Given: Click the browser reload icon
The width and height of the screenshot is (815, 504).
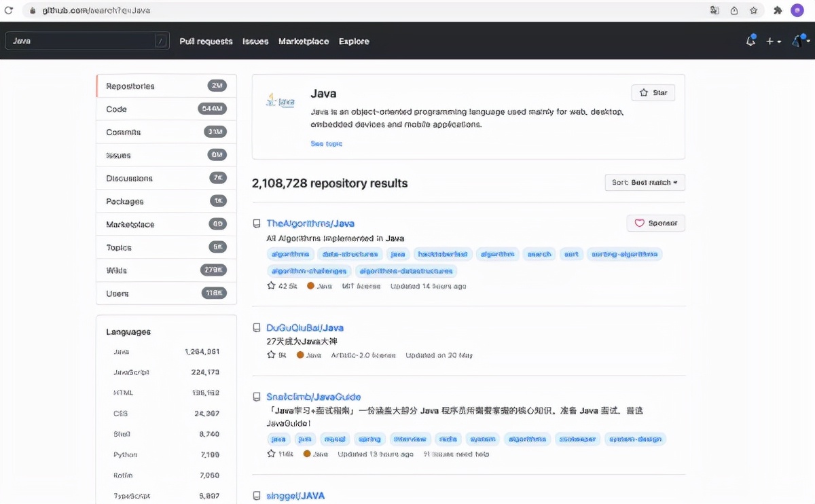Looking at the screenshot, I should [9, 10].
